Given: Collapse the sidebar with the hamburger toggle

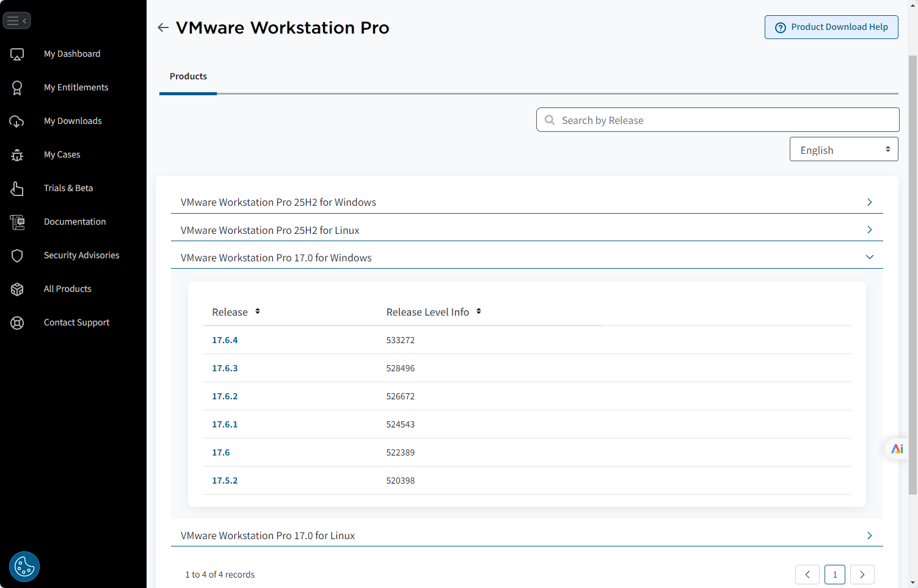Looking at the screenshot, I should pos(16,21).
